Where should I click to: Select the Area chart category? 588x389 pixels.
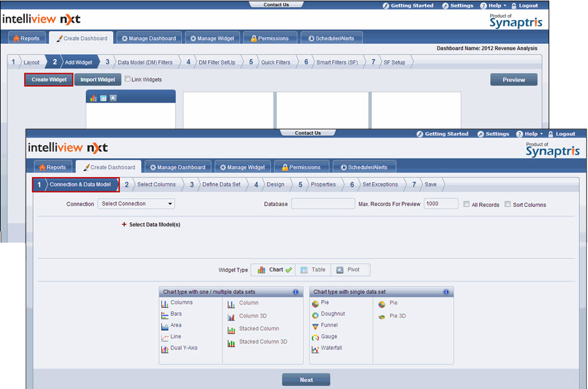(x=171, y=325)
